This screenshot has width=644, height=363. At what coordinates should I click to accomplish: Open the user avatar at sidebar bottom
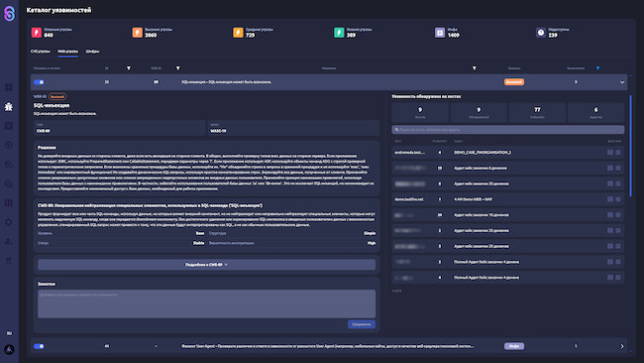click(9, 349)
